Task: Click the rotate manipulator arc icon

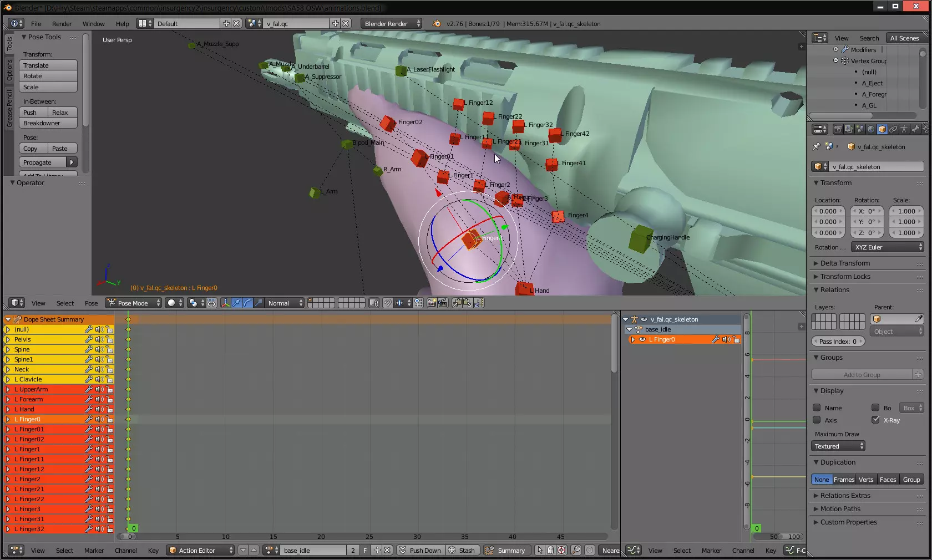Action: coord(247,303)
